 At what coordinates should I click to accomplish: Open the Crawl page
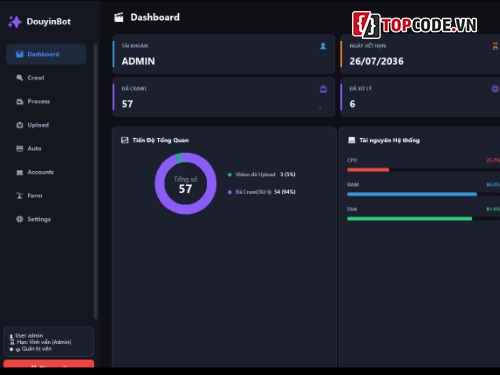(46, 78)
